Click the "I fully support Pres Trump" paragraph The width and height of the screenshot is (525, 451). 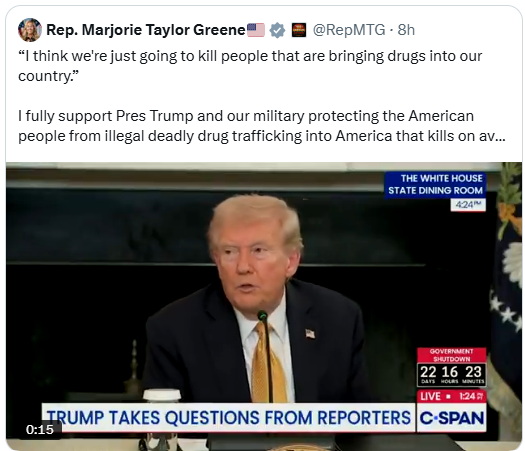262,126
